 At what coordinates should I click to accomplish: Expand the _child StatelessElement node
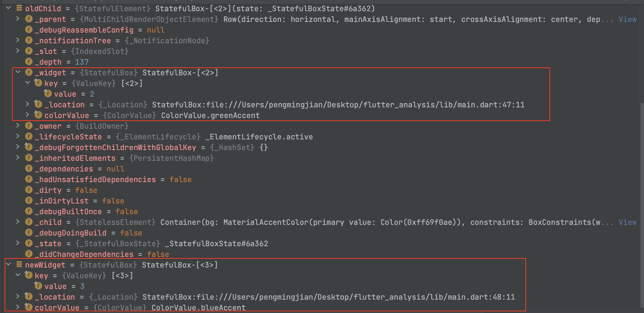pos(18,222)
